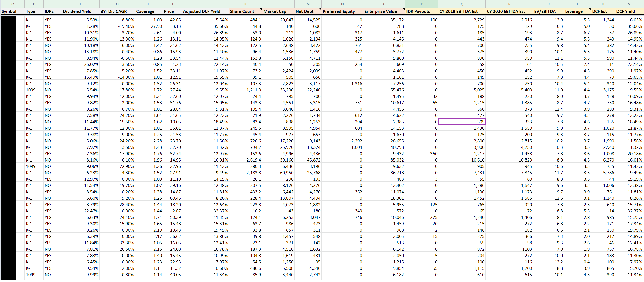
Task: Open the Symbol column filter icon
Action: pyautogui.click(x=21, y=11)
